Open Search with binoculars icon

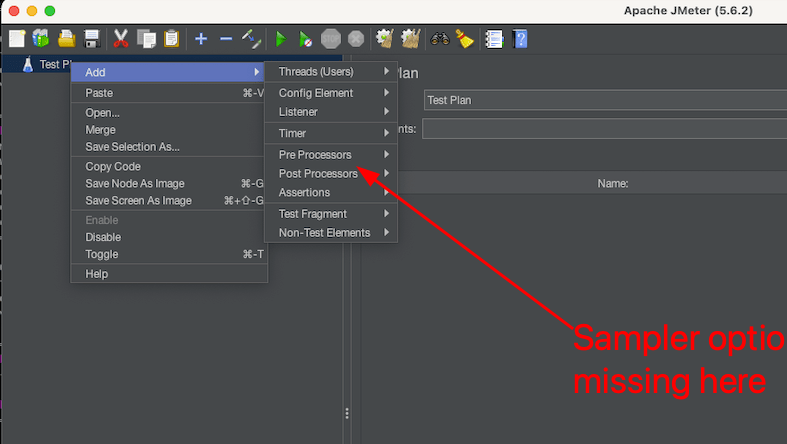pos(440,39)
